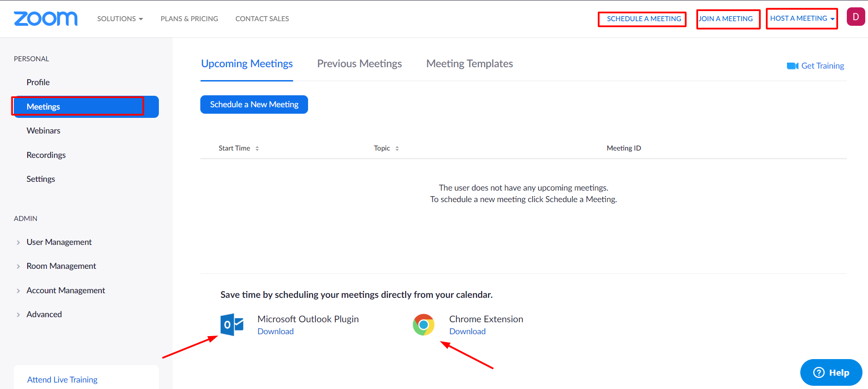This screenshot has height=389, width=868.
Task: Click Schedule a Meeting in header
Action: coord(644,19)
